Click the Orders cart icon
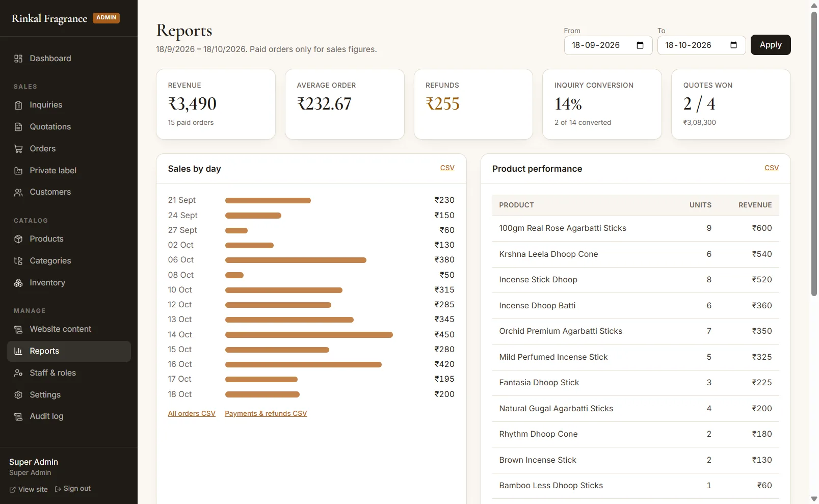 click(x=18, y=149)
